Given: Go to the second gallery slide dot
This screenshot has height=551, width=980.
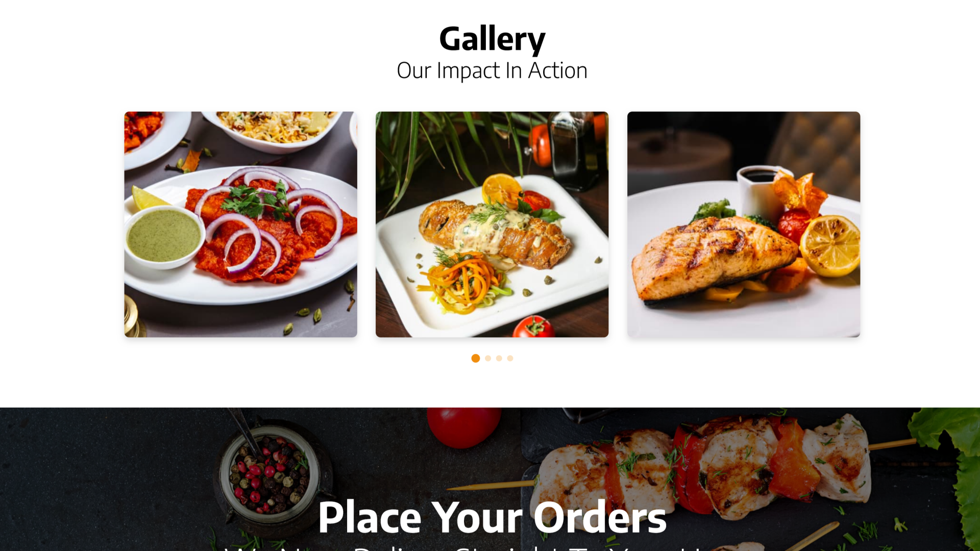Looking at the screenshot, I should pos(488,358).
